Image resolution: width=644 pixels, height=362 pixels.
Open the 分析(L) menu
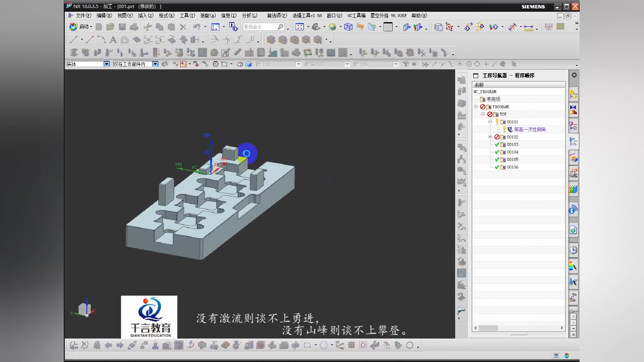249,15
